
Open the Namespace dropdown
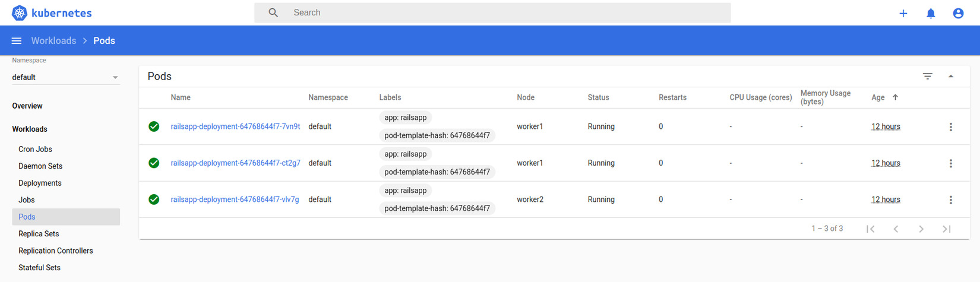(65, 77)
